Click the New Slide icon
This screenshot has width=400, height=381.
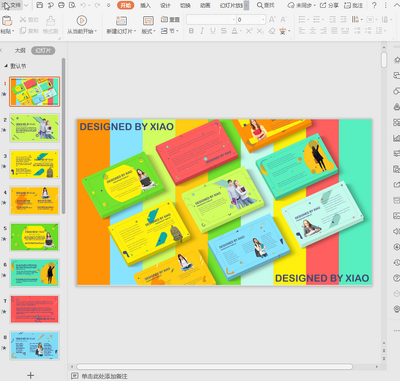(x=121, y=21)
